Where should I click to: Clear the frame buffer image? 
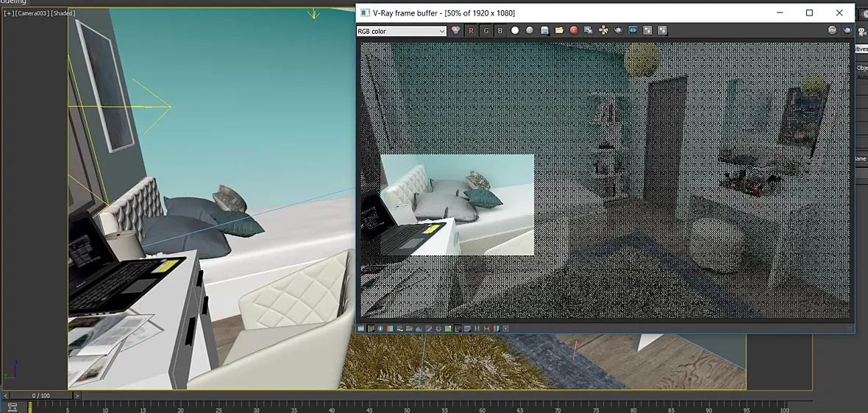point(574,31)
